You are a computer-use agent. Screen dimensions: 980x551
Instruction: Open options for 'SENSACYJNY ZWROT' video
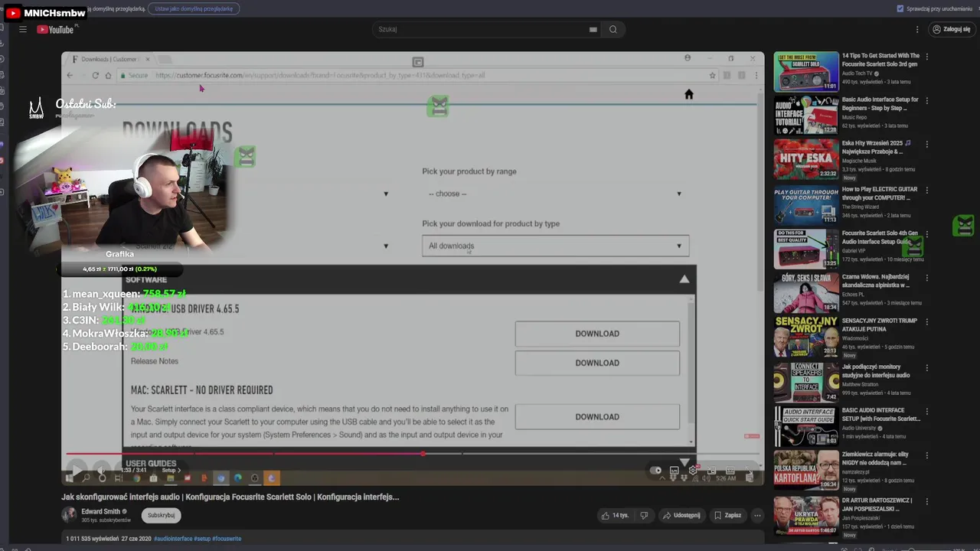(926, 321)
